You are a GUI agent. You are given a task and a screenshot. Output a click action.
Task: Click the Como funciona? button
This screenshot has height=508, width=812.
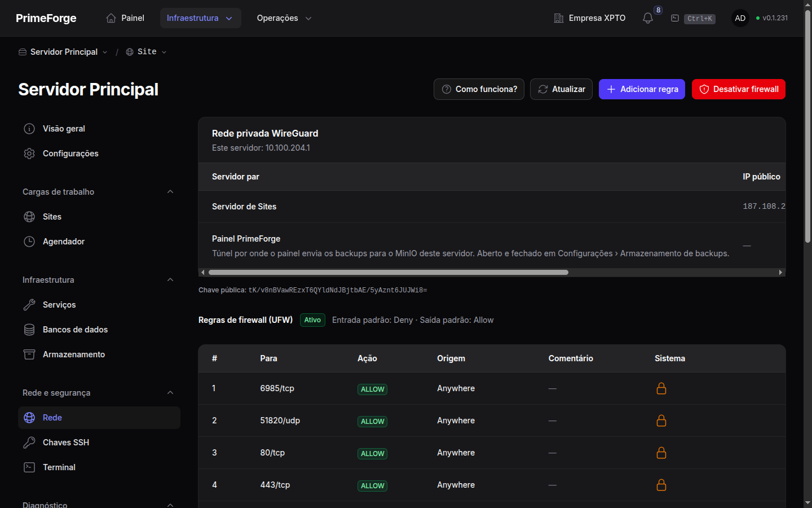tap(479, 89)
